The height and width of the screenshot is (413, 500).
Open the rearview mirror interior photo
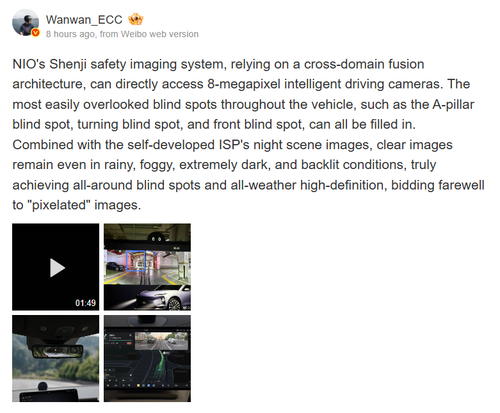coord(56,358)
